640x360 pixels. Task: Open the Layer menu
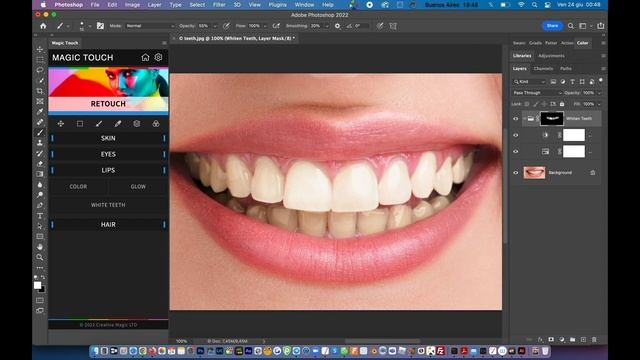(154, 5)
